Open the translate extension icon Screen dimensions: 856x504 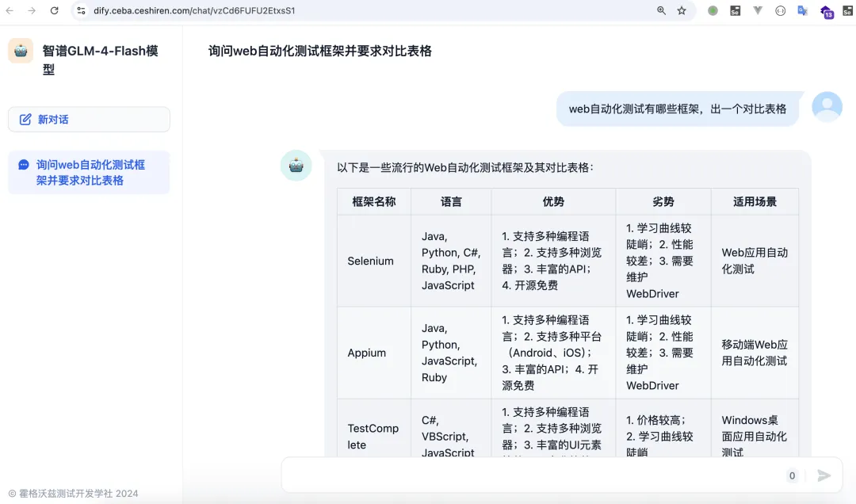point(802,10)
